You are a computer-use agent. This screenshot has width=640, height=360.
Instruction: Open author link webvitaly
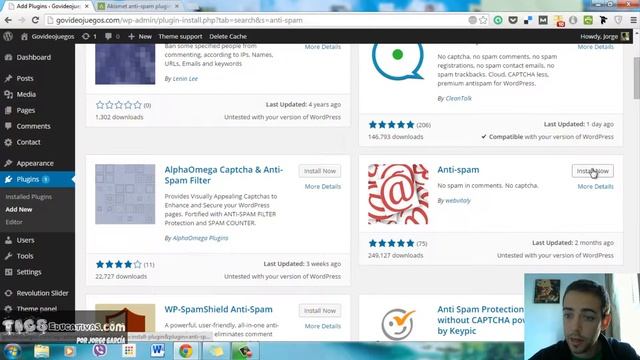click(458, 200)
